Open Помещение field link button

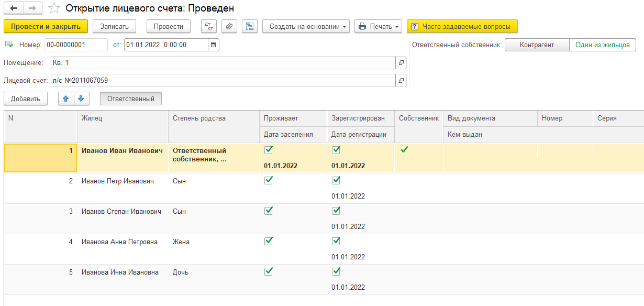coord(401,63)
